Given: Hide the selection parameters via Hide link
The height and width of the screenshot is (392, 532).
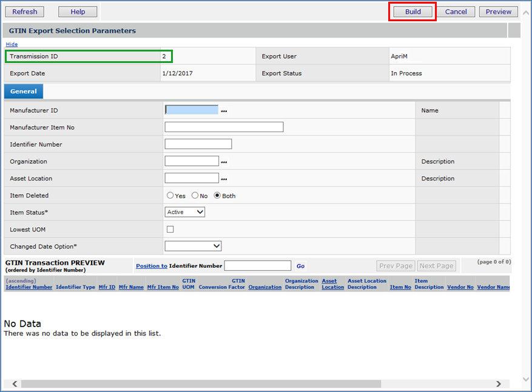Looking at the screenshot, I should click(12, 44).
